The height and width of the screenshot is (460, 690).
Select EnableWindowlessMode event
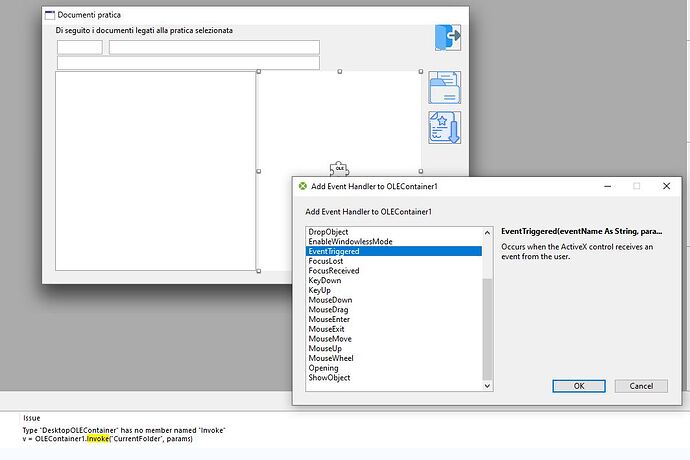(350, 242)
